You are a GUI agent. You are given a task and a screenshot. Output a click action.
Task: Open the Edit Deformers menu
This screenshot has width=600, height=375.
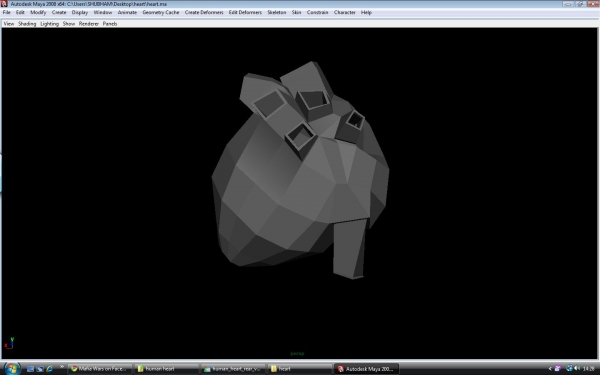245,13
